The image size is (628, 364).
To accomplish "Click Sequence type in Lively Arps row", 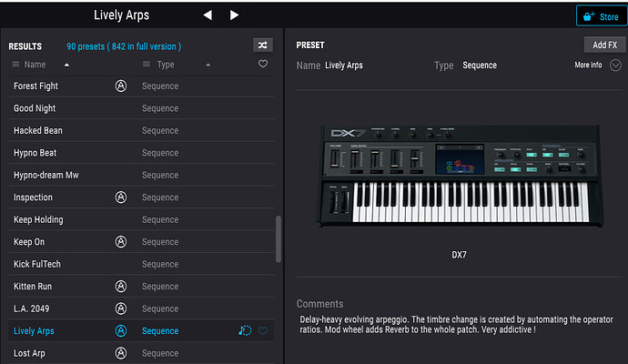I will click(x=160, y=330).
